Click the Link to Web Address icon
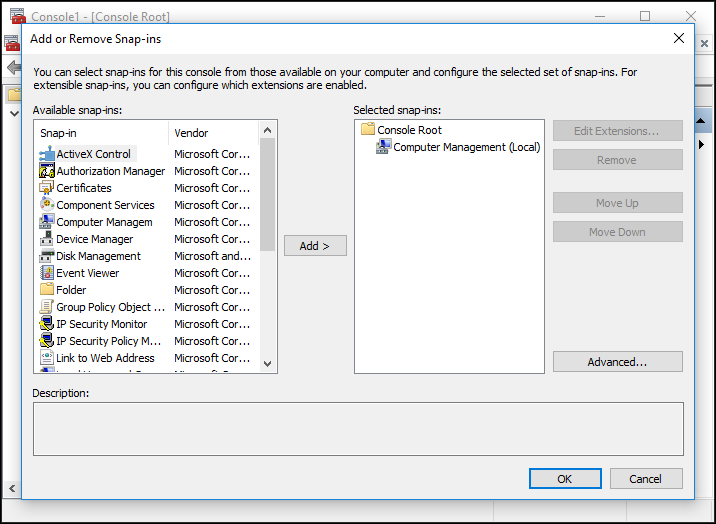Screen dimensions: 716x524 47,358
